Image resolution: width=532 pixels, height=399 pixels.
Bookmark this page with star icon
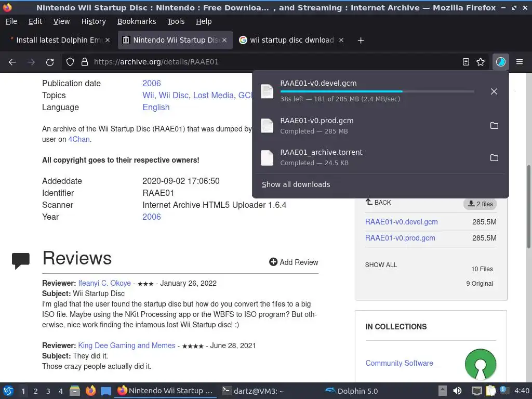coord(481,62)
